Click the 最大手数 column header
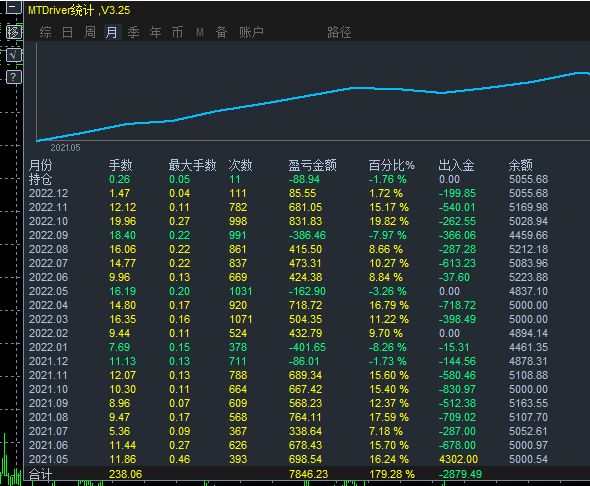Screen dimensions: 590x486 pos(192,165)
